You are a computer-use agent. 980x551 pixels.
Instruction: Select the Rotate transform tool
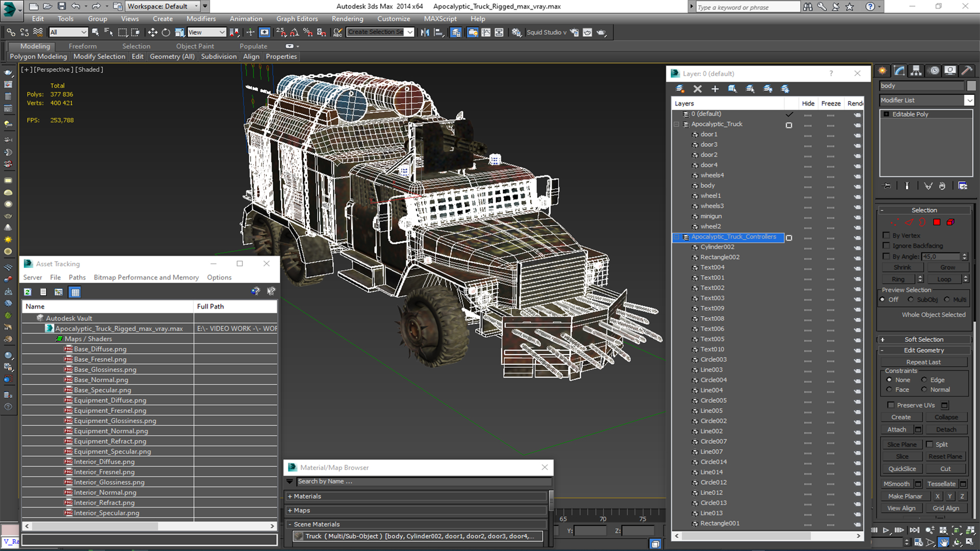tap(166, 32)
